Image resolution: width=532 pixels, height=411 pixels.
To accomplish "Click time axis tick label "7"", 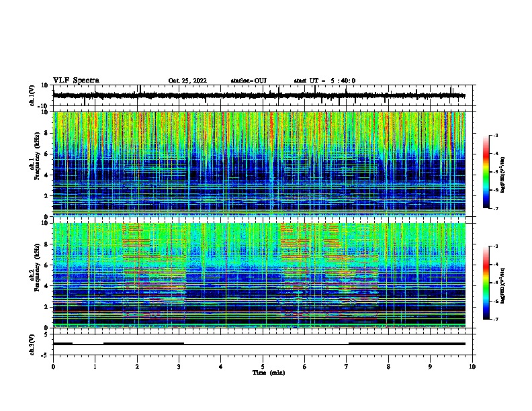I will pyautogui.click(x=347, y=367).
